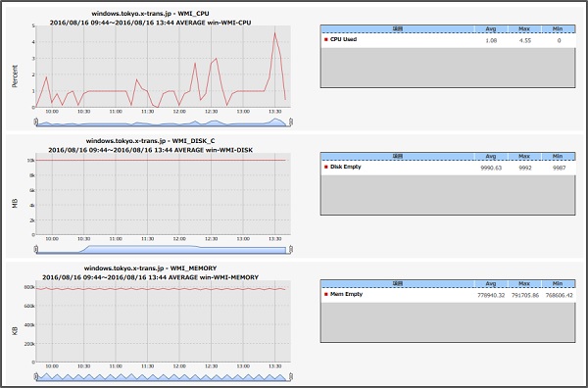
Task: Click the CPU average value 1.08
Action: point(491,41)
